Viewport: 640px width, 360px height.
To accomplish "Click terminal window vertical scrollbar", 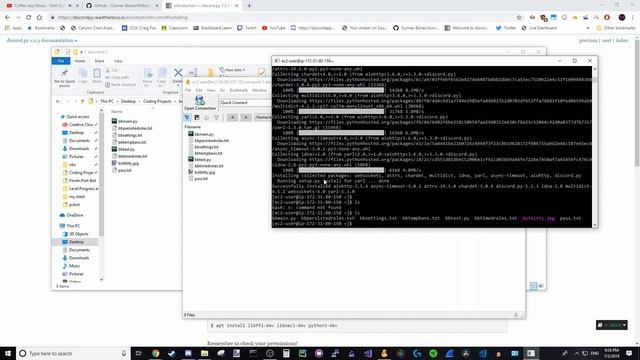I will click(x=595, y=147).
